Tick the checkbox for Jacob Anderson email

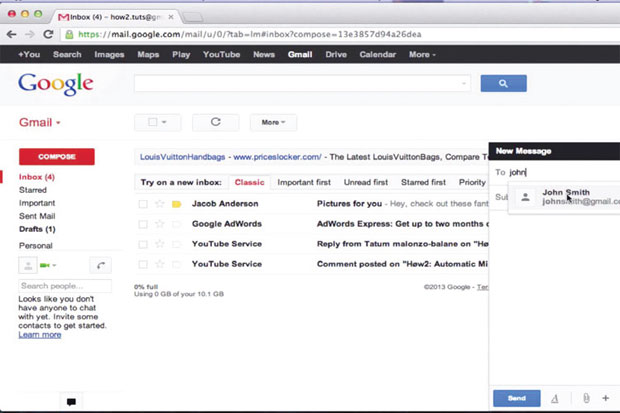[143, 204]
